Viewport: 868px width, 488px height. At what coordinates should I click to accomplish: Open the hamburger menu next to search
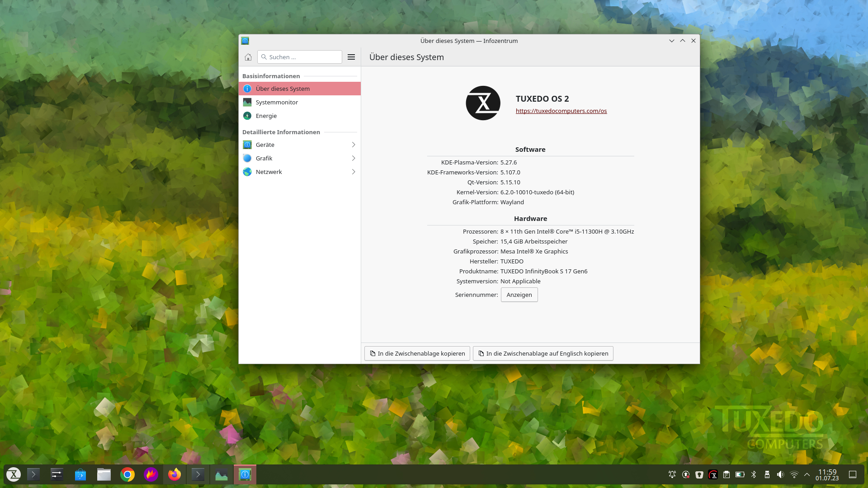point(351,57)
